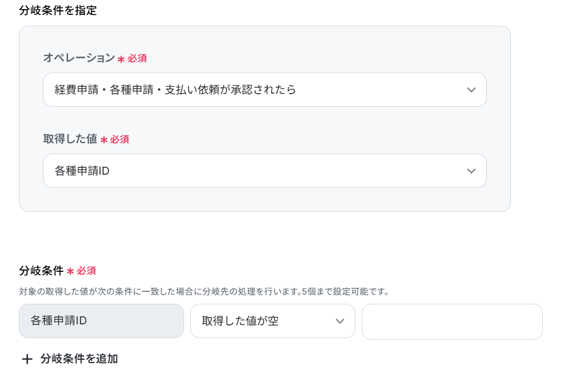Click the description text mentioning 5個まで設定可能
The width and height of the screenshot is (588, 374).
tap(205, 292)
